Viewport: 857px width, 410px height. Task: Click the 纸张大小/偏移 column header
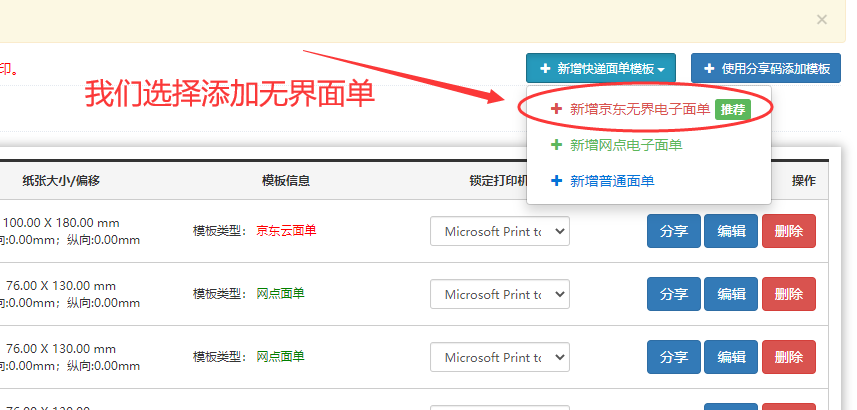point(61,181)
